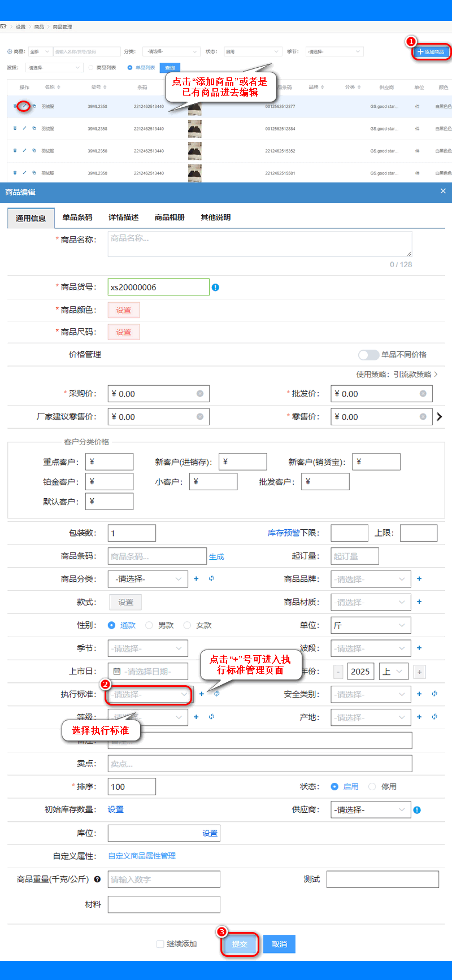Refresh the 执行标准 list
The height and width of the screenshot is (980, 452).
tap(216, 694)
